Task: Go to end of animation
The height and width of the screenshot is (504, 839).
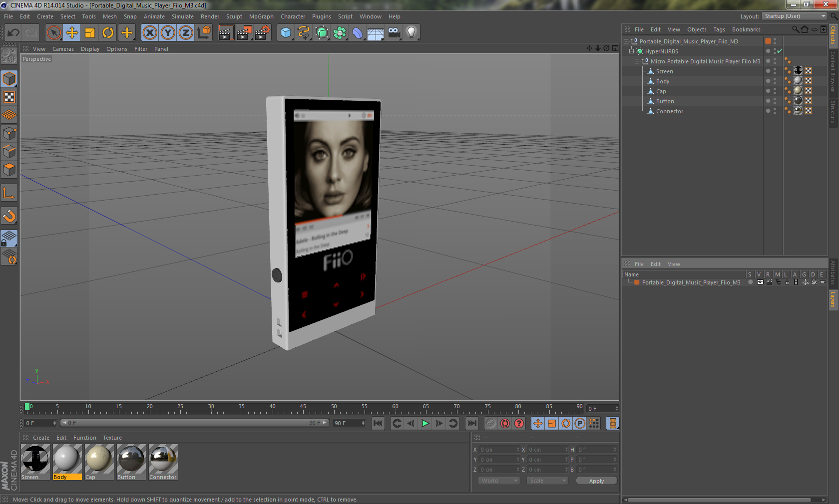Action: pyautogui.click(x=472, y=423)
